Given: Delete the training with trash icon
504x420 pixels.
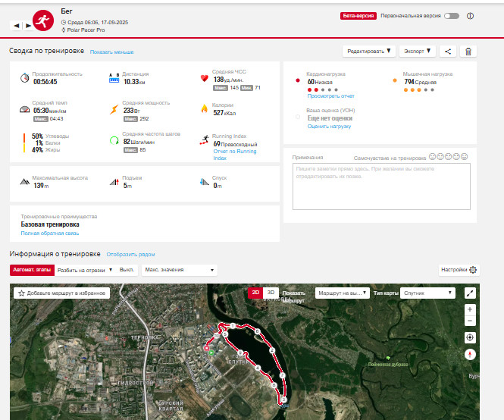Looking at the screenshot, I should point(468,51).
